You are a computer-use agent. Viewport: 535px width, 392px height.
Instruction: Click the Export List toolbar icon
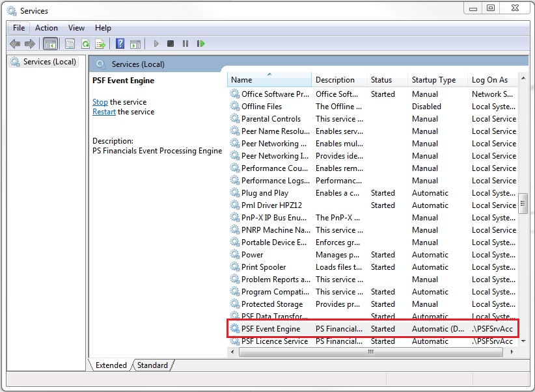100,44
